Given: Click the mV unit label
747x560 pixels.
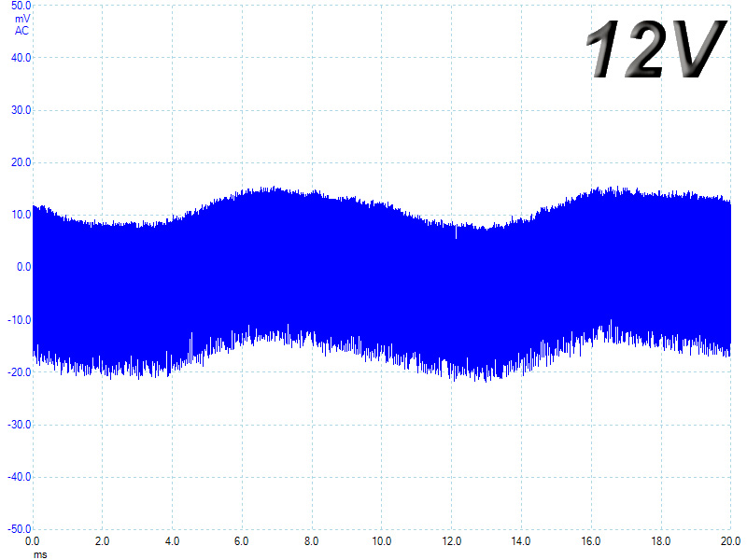Looking at the screenshot, I should [x=22, y=19].
